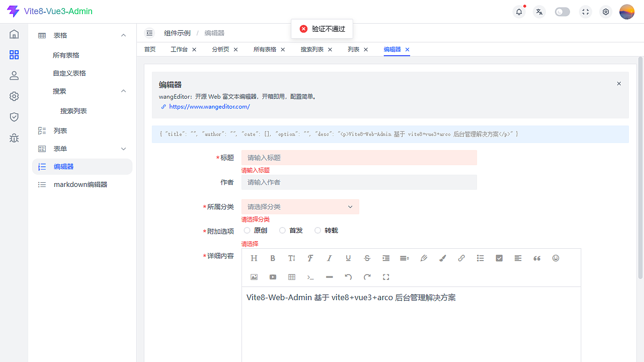Switch to the 所有表格 tab
Image resolution: width=644 pixels, height=362 pixels.
click(x=265, y=49)
